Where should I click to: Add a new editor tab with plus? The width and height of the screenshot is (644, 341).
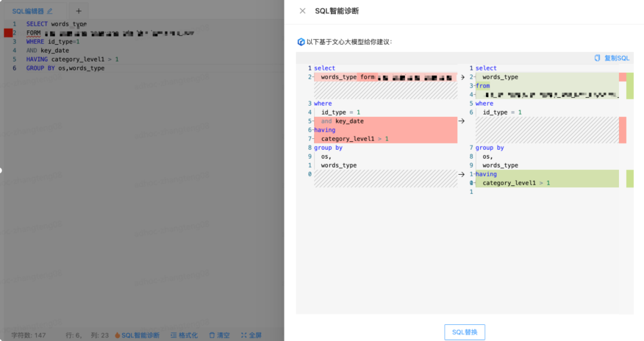79,11
